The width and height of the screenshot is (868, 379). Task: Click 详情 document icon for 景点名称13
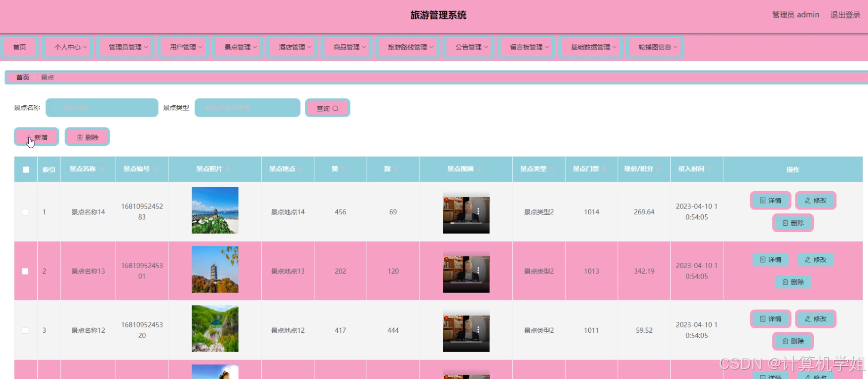click(x=762, y=260)
